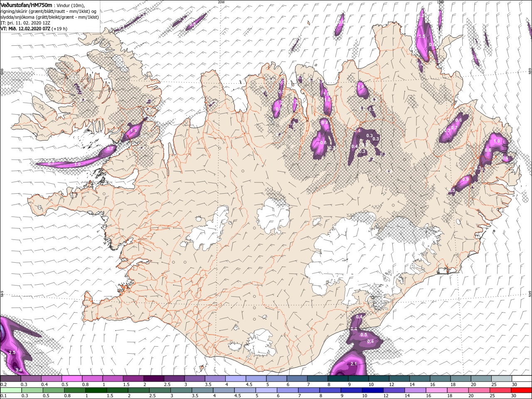Click the grey-purple 0.2 snow legend swatch
Image resolution: width=532 pixels, height=399 pixels.
(10, 379)
